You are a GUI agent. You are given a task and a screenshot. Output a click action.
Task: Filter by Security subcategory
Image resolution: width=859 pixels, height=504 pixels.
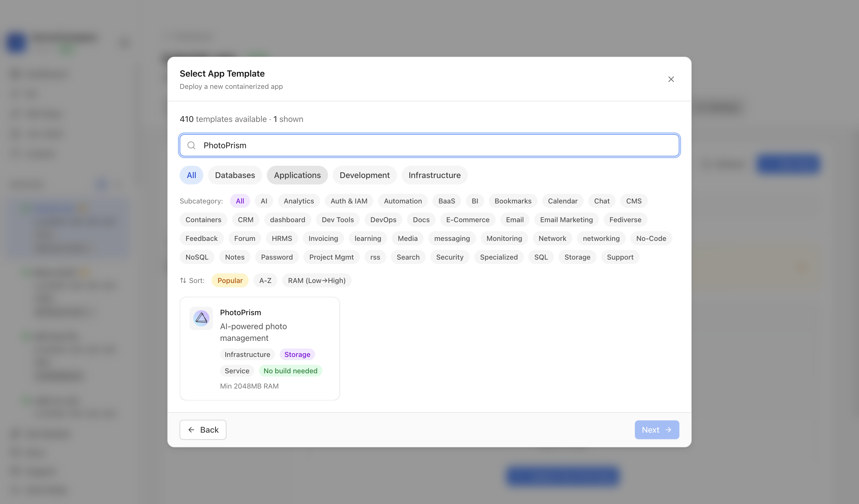click(x=450, y=257)
